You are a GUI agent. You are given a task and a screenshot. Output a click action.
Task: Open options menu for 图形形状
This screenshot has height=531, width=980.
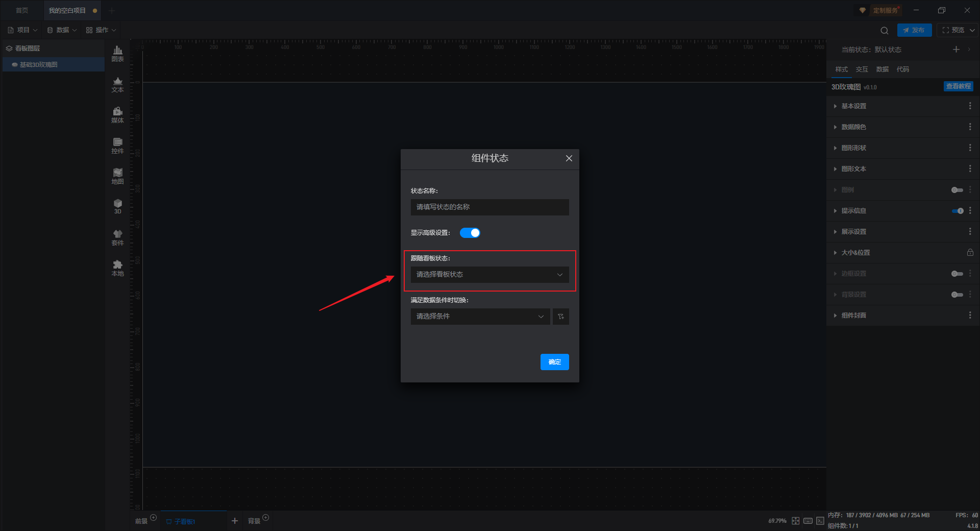point(970,148)
